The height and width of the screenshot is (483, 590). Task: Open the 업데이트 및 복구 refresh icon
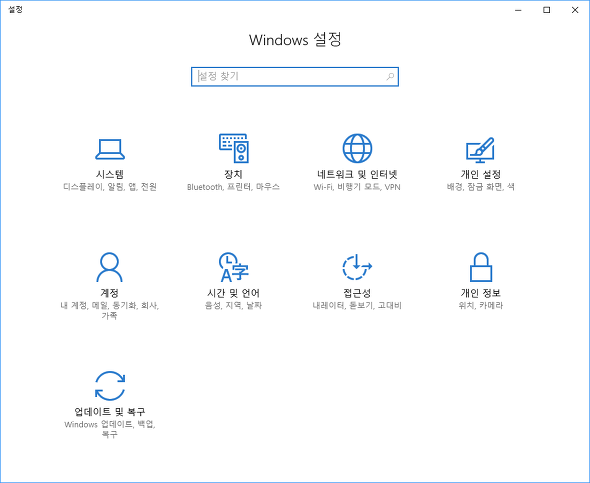coord(110,386)
